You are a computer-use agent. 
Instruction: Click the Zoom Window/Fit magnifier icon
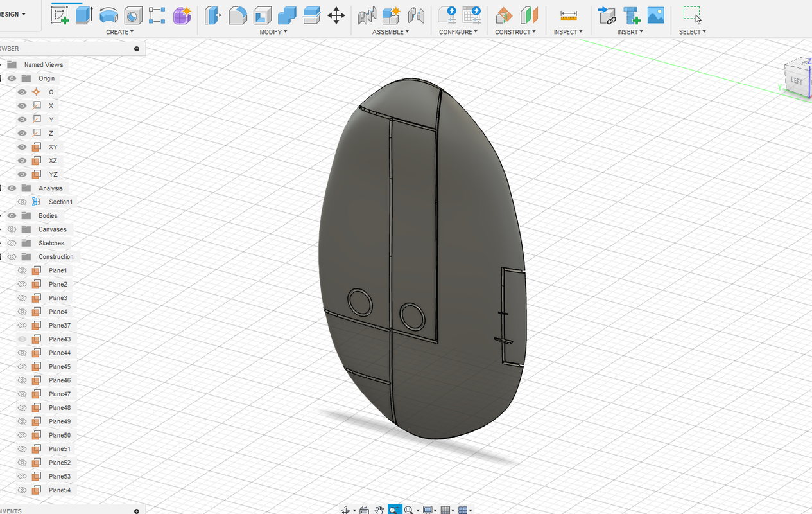pyautogui.click(x=410, y=510)
